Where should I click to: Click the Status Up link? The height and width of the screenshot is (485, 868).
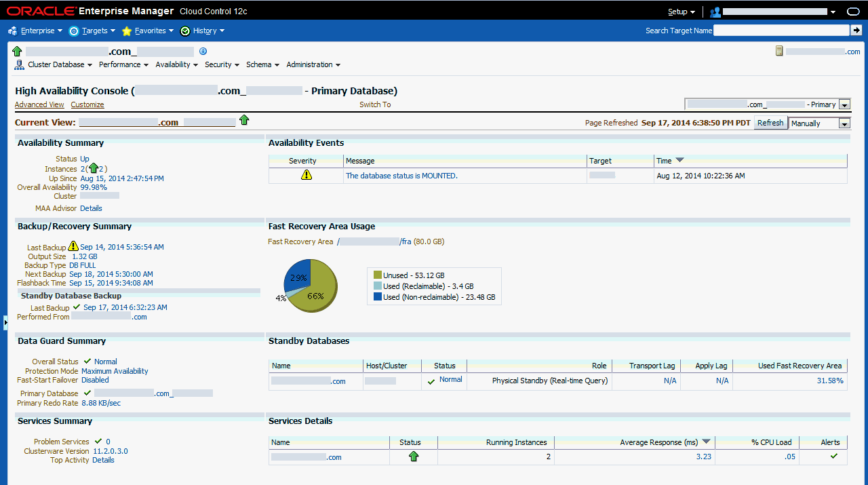(85, 159)
